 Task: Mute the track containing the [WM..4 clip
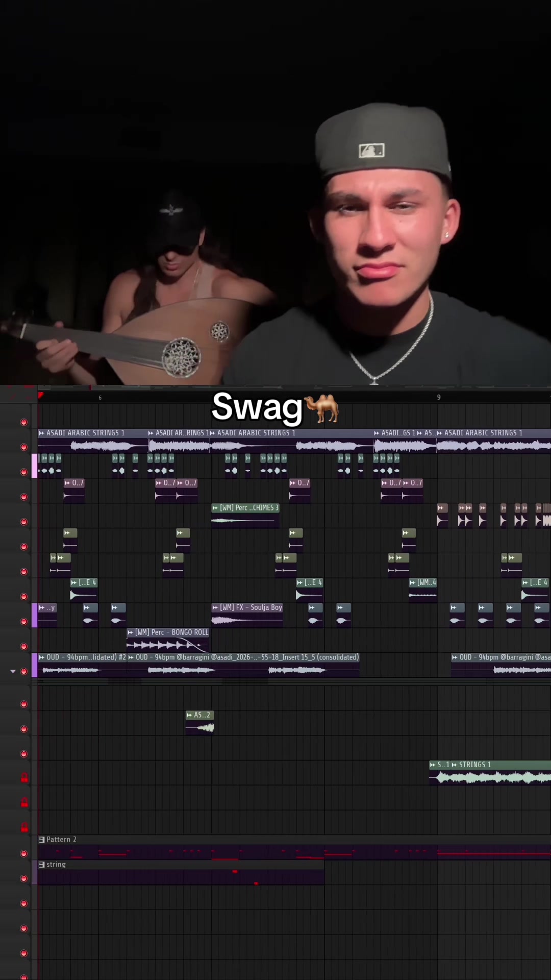(23, 596)
